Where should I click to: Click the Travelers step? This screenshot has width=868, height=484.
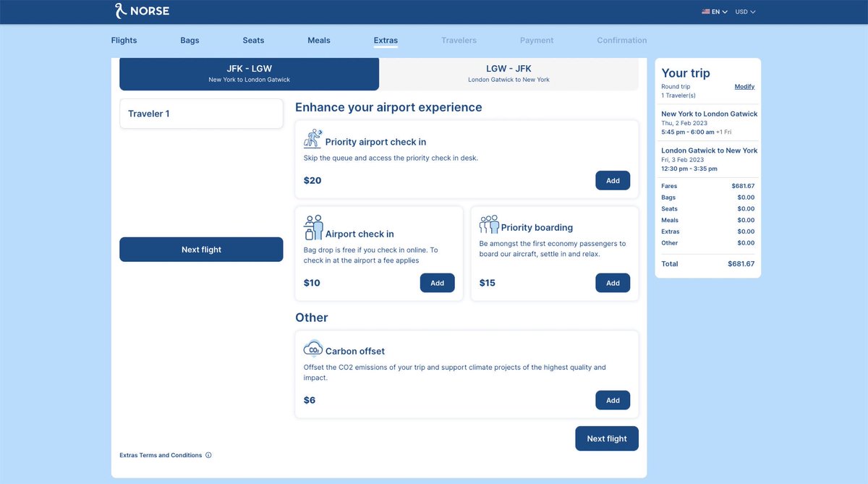coord(459,41)
